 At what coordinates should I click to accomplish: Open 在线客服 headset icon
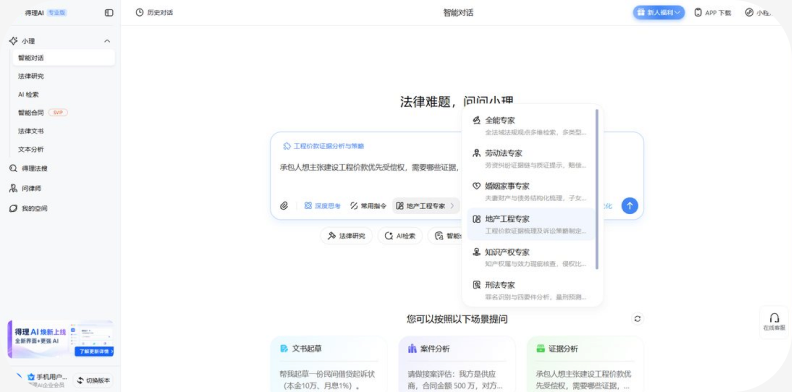coord(774,318)
